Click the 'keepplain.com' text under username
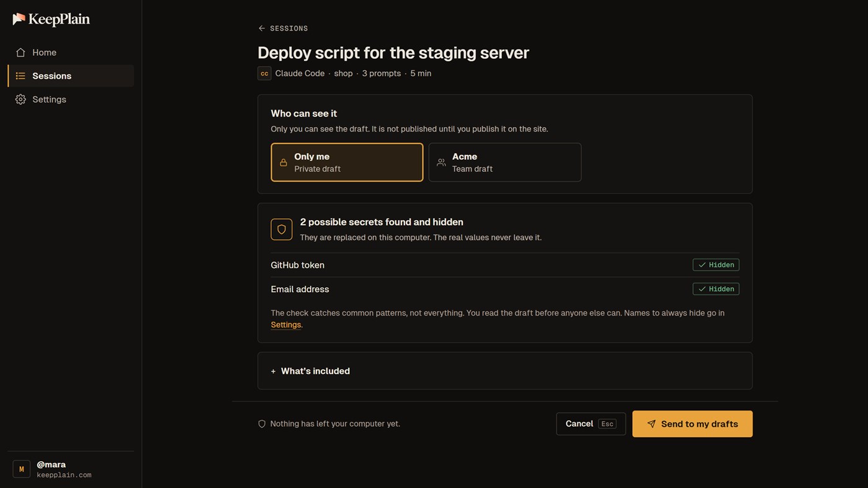 [64, 475]
